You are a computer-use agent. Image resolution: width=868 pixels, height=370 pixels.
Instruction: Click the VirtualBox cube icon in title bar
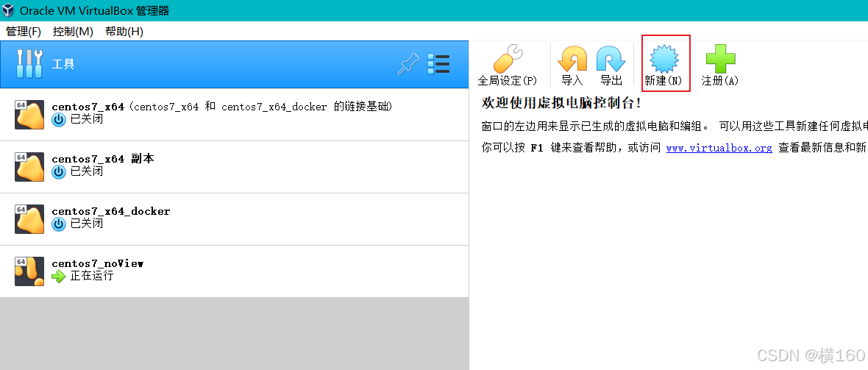pos(8,10)
